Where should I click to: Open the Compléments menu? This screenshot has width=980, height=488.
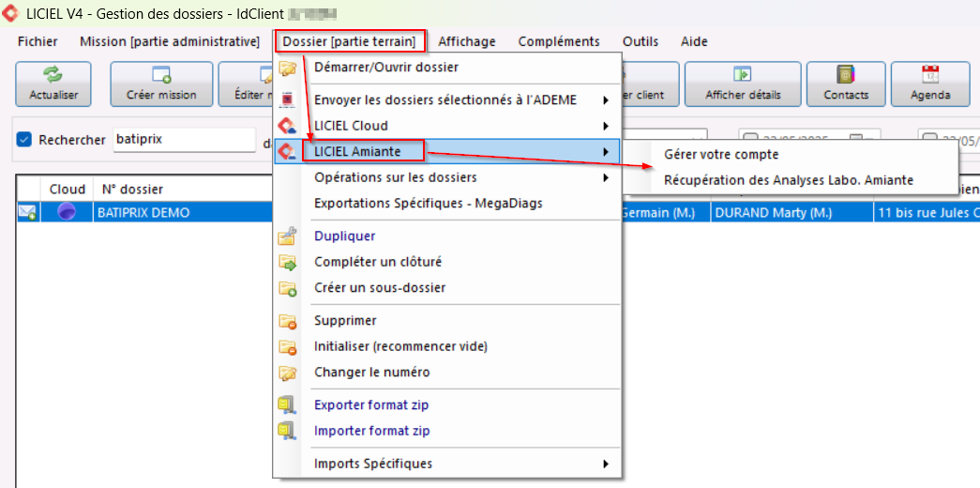coord(558,41)
